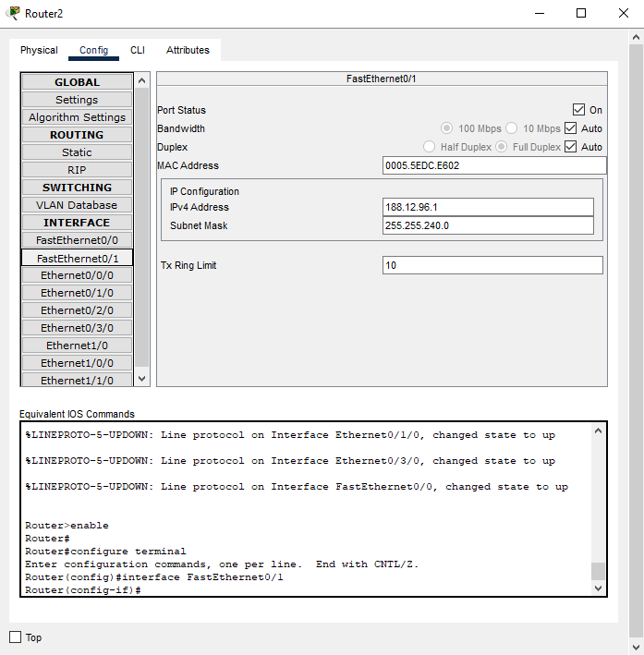The width and height of the screenshot is (644, 655).
Task: Select 100 Mbps bandwidth radio
Action: point(446,128)
